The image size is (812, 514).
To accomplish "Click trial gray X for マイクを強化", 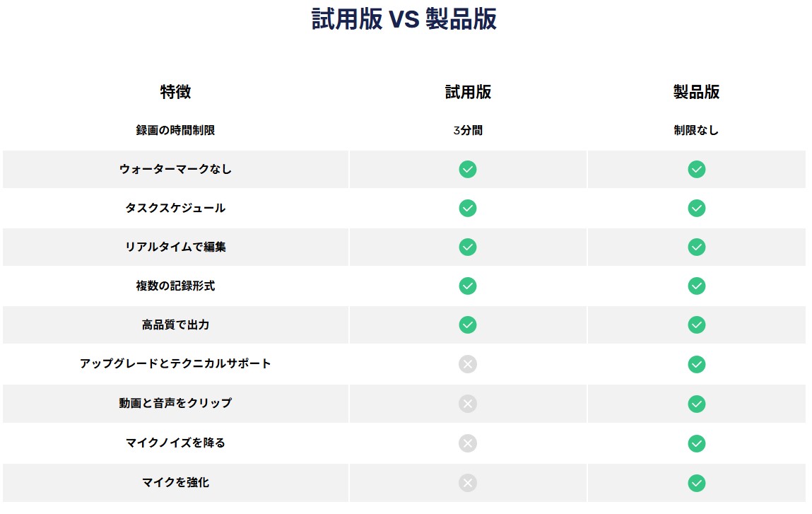I will click(x=467, y=483).
